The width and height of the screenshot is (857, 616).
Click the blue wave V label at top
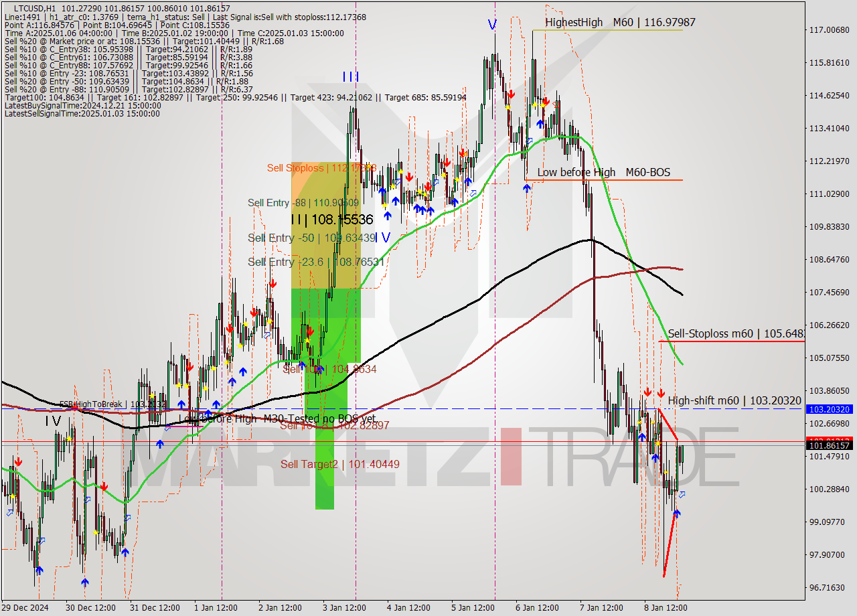pyautogui.click(x=492, y=25)
